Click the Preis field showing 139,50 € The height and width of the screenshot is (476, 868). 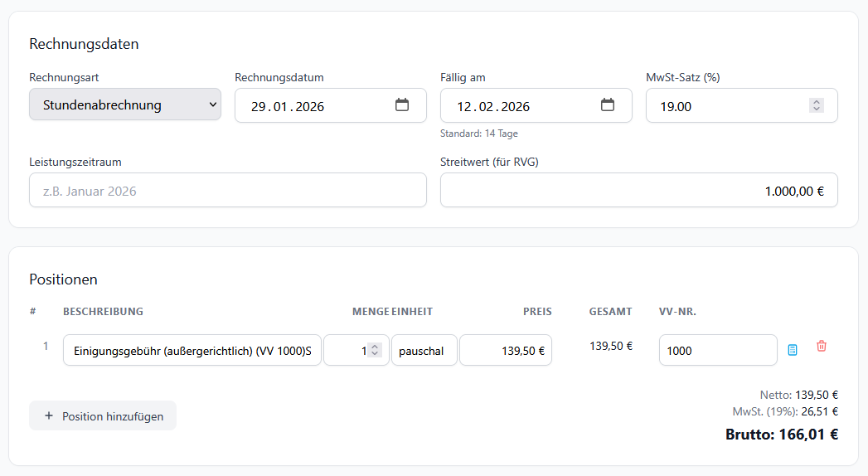tap(505, 350)
